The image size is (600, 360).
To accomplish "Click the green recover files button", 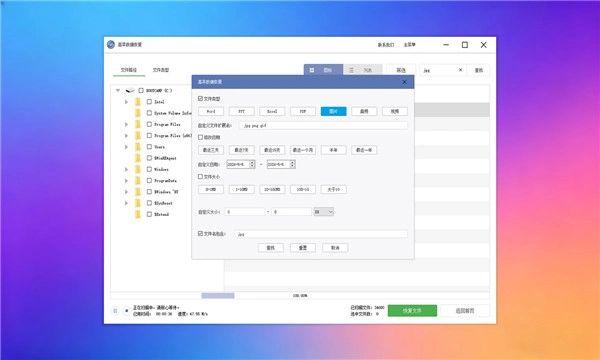I will click(412, 311).
